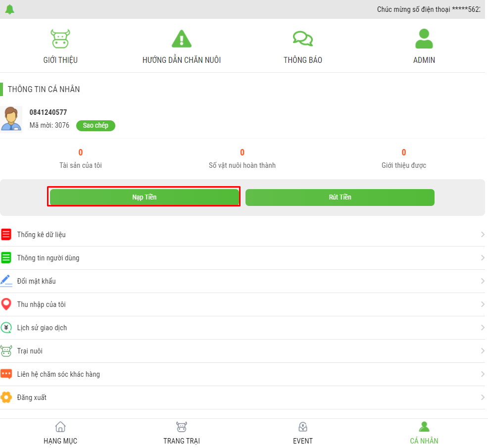Click the Nạp Tiền deposit button
Viewport: 488px width, 448px height.
pos(144,197)
